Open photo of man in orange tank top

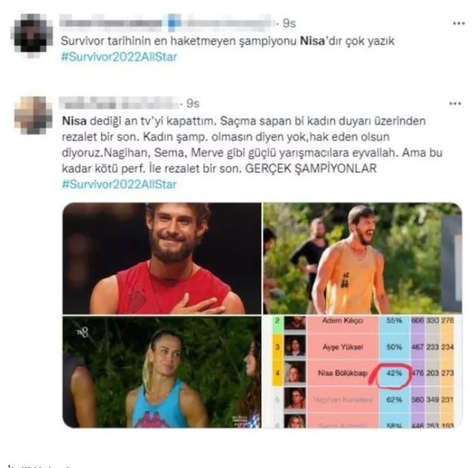click(x=362, y=258)
